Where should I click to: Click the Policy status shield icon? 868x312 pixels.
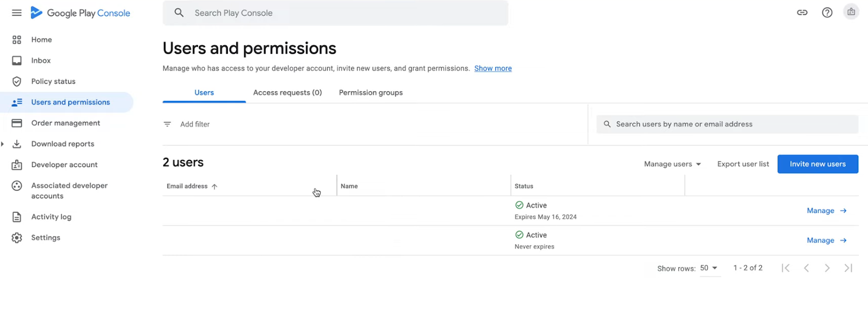[17, 81]
